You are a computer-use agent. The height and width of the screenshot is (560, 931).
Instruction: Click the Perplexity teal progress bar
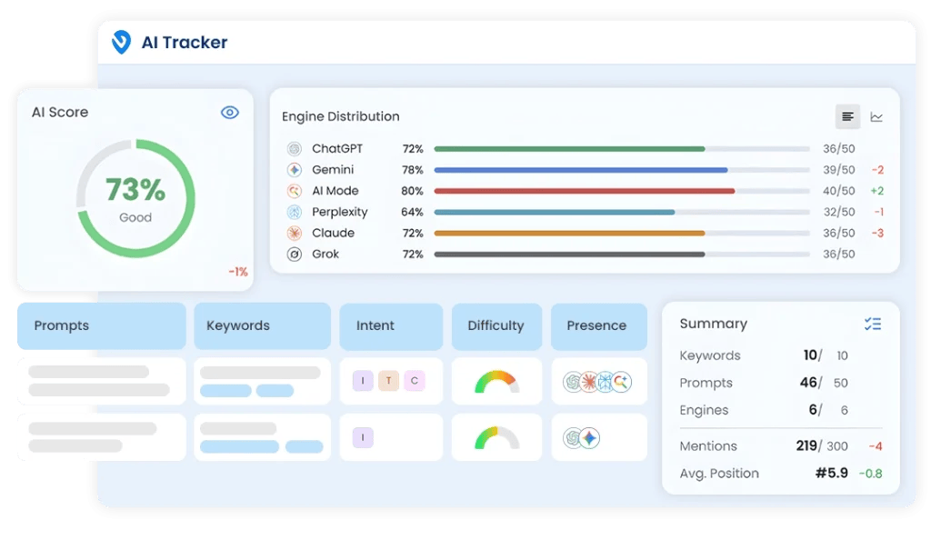click(x=554, y=212)
